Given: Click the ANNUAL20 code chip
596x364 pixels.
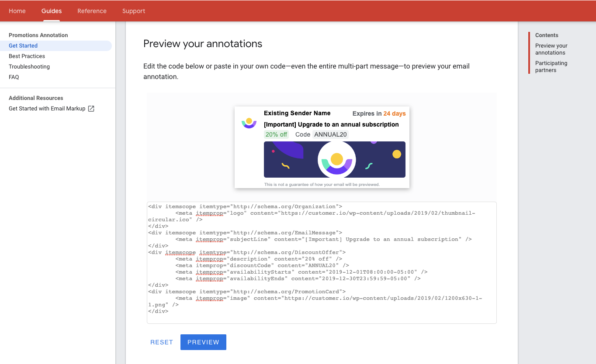Looking at the screenshot, I should [330, 134].
